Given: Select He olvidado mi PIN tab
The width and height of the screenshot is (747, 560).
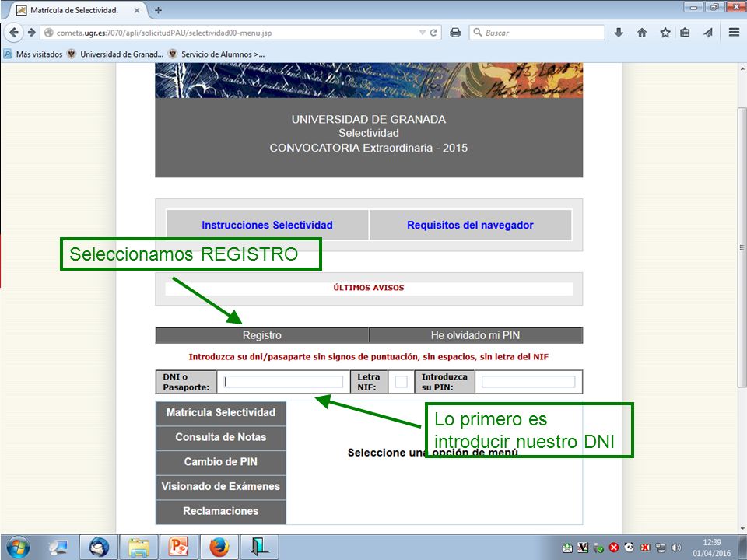Looking at the screenshot, I should point(475,335).
